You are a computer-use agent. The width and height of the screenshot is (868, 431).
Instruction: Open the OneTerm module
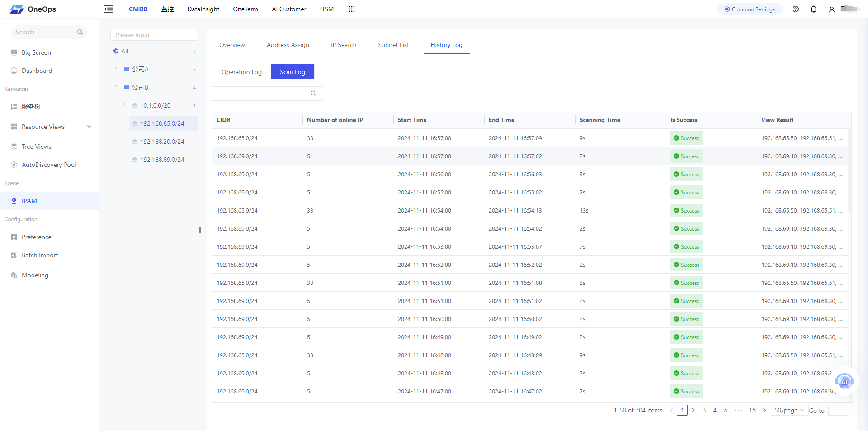tap(245, 9)
